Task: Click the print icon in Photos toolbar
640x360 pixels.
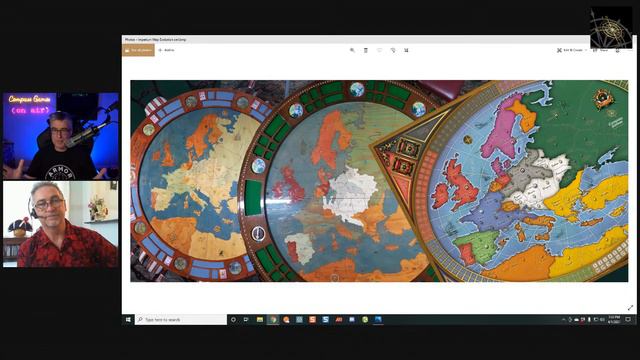Action: pyautogui.click(x=618, y=51)
